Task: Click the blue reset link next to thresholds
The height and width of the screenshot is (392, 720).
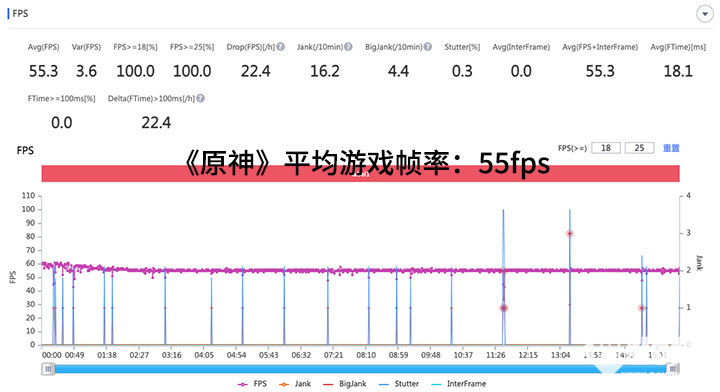Action: [671, 148]
